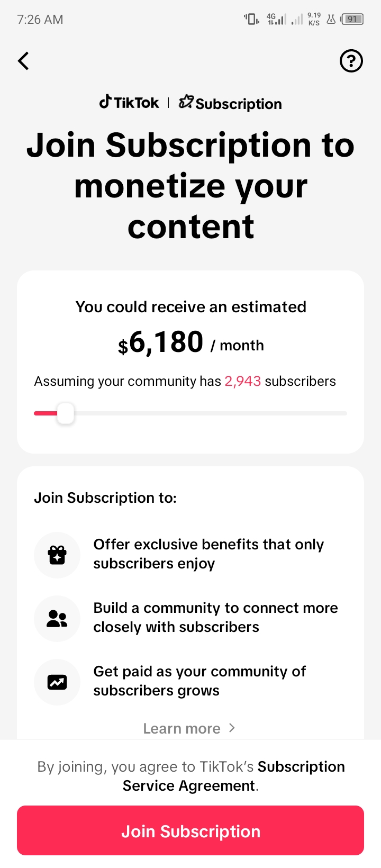
Task: Click the right end of subscriber slider track
Action: pos(344,413)
